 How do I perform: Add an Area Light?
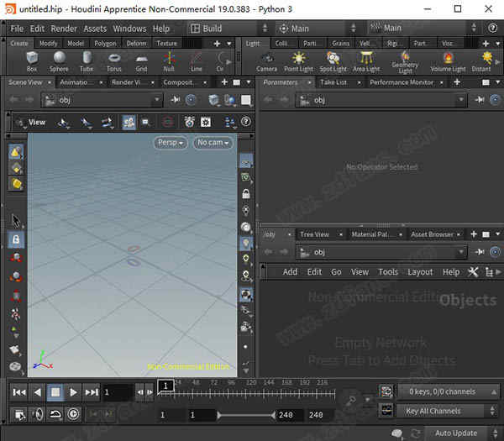tap(366, 61)
